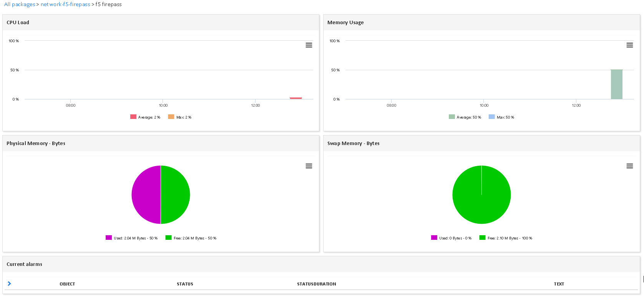Go to All packages breadcrumb
The width and height of the screenshot is (644, 297).
pos(20,4)
